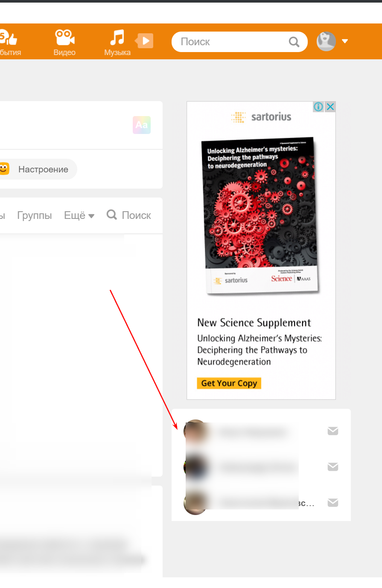This screenshot has height=588, width=382.
Task: Click the New Science Supplement headline
Action: 254,323
